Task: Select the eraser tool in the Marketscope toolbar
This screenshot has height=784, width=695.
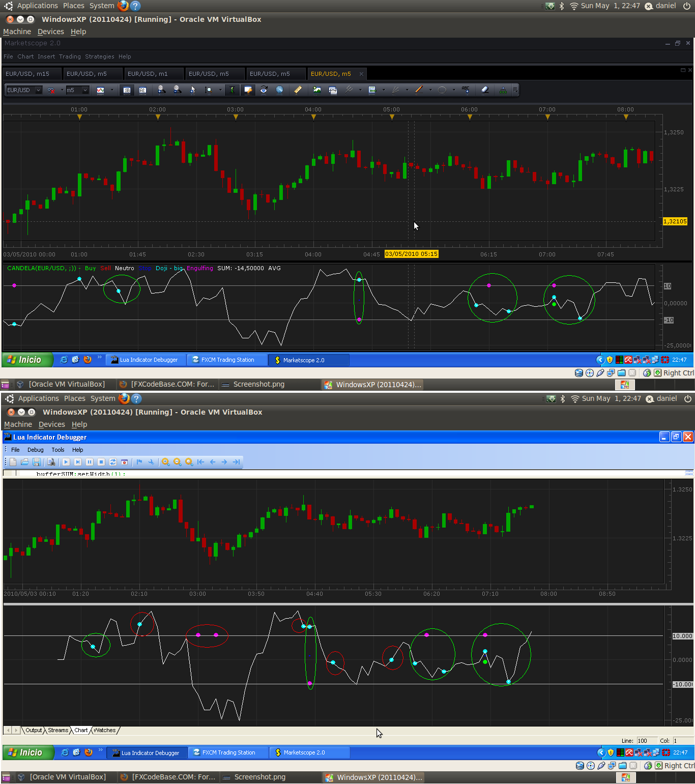Action: [485, 90]
